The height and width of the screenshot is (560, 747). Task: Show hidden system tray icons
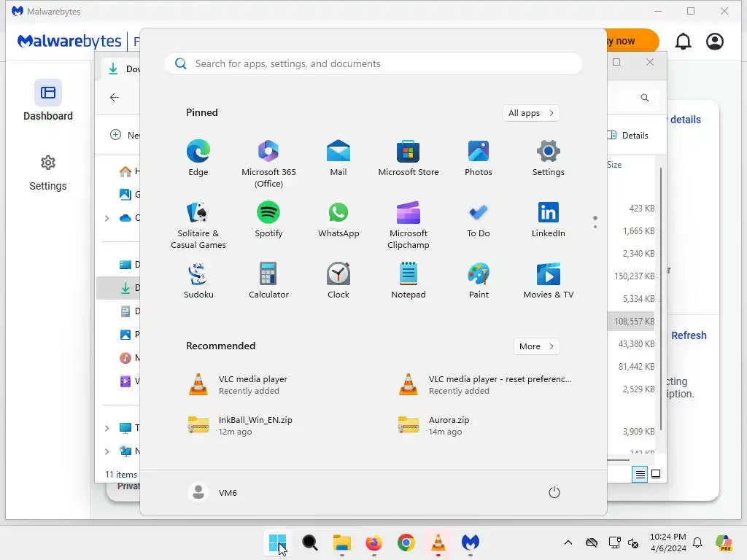pos(568,542)
